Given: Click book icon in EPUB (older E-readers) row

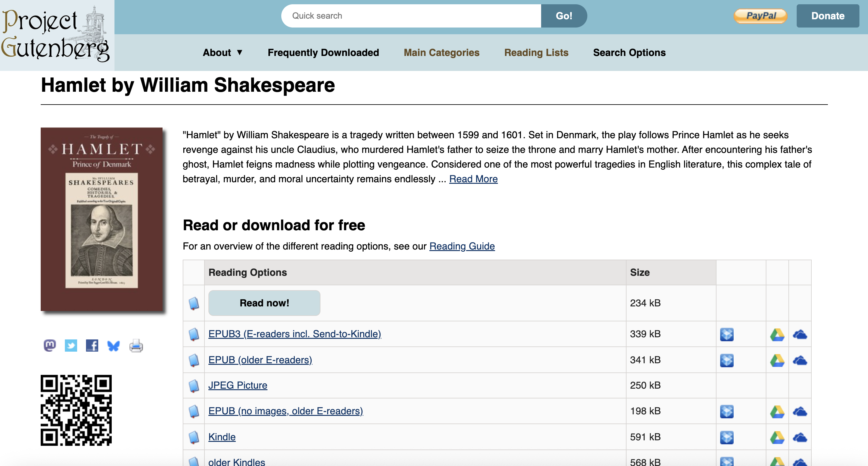Looking at the screenshot, I should coord(194,360).
